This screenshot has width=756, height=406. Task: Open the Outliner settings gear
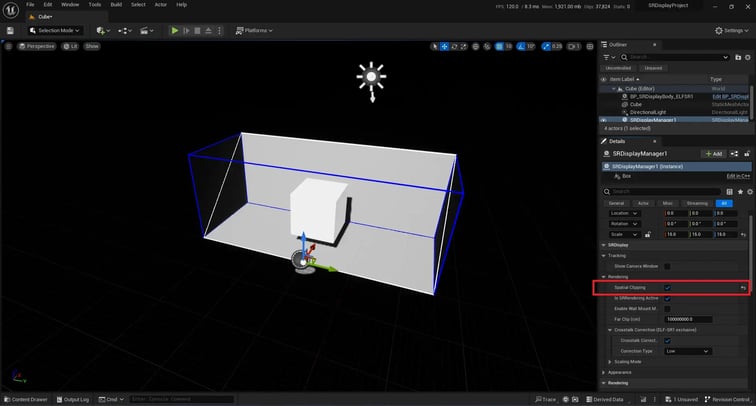pyautogui.click(x=748, y=57)
